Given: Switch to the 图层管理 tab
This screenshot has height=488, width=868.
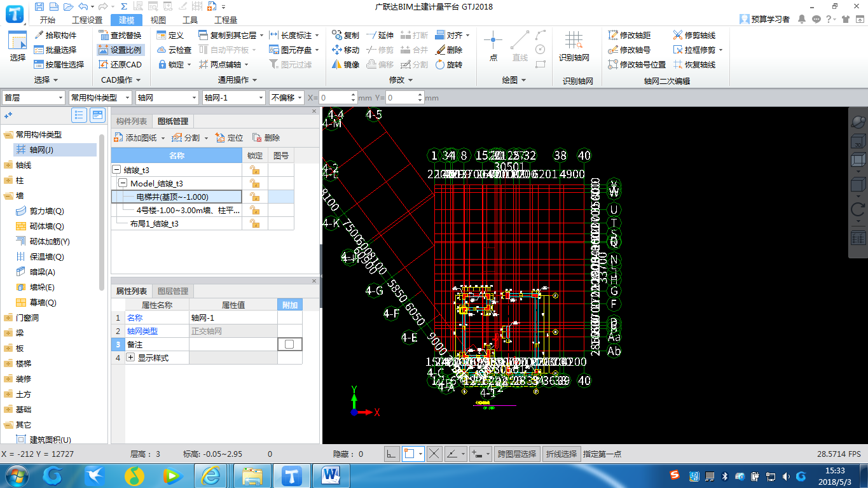Looking at the screenshot, I should [173, 291].
